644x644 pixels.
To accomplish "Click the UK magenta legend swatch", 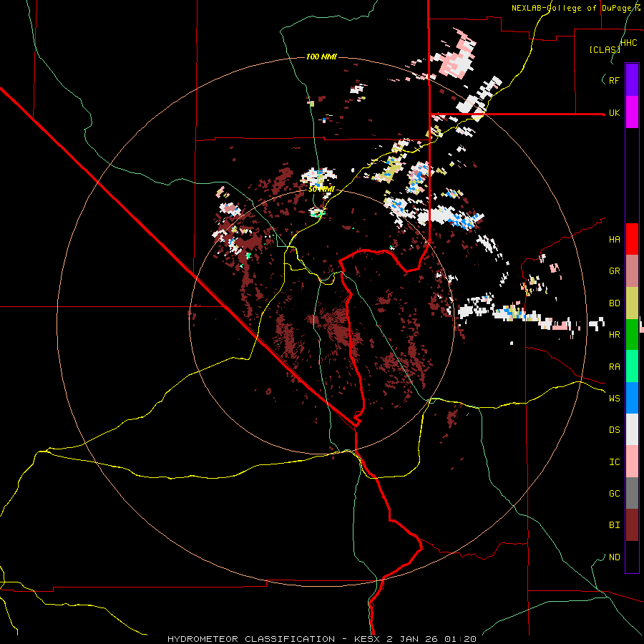I will coord(632,112).
